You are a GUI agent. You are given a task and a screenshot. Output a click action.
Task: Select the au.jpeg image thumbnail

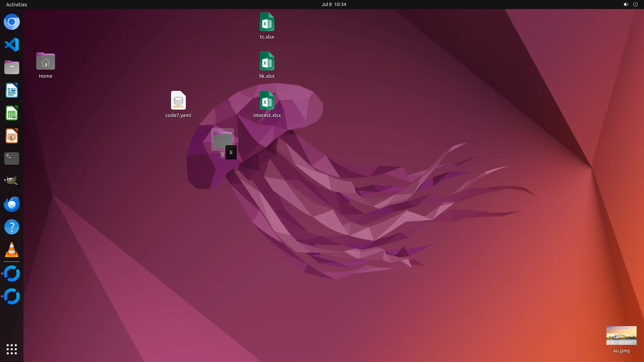[x=621, y=336]
